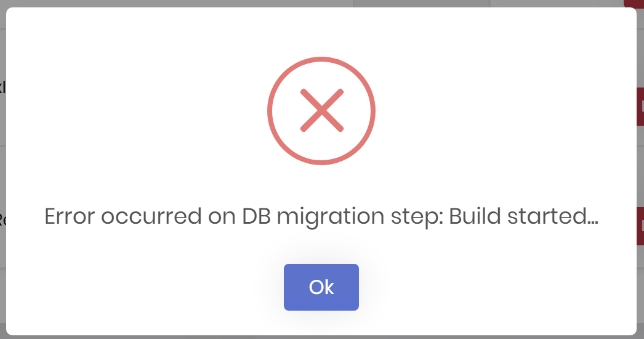
Task: Click the trailing ellipsis of the message
Action: pos(592,221)
